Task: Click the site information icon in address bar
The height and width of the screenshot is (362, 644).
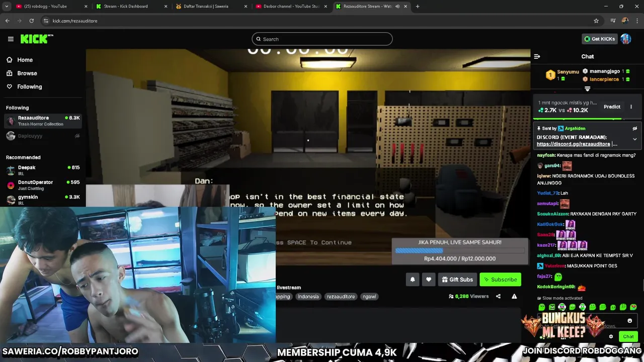Action: pyautogui.click(x=46, y=21)
